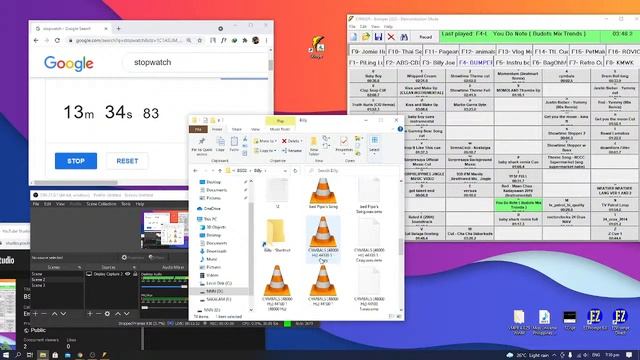Click the highlighted green You Do Note cell
Screen dimensions: 640x360
tap(518, 204)
